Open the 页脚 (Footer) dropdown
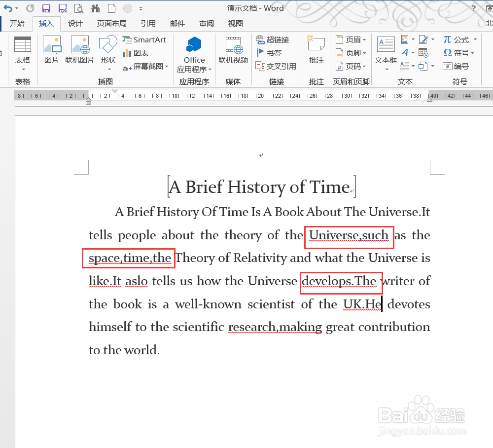The image size is (493, 448). pyautogui.click(x=351, y=53)
